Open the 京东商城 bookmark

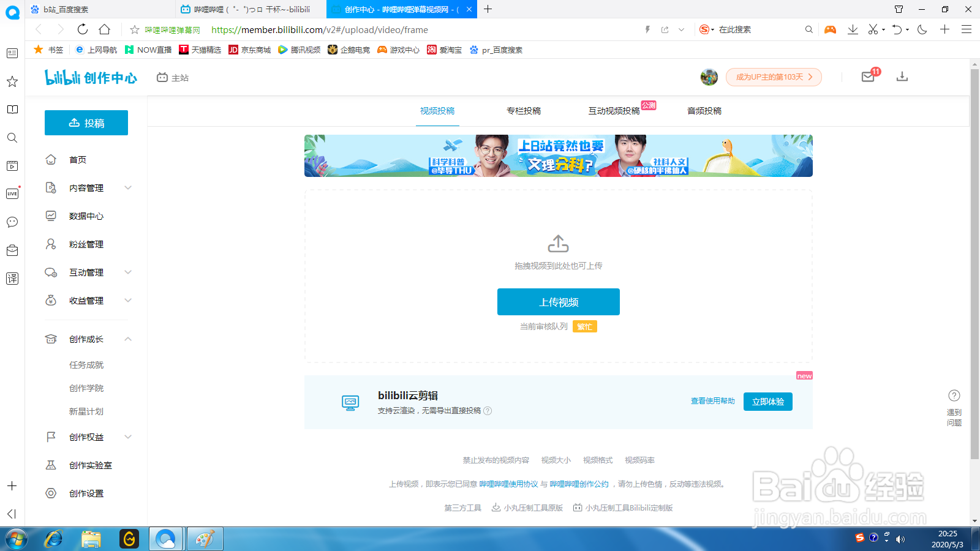(x=249, y=50)
